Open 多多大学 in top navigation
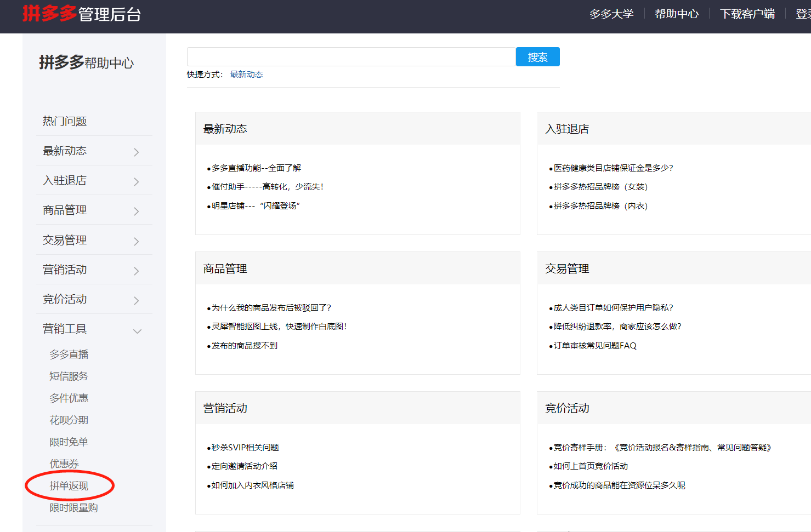This screenshot has width=811, height=532. click(611, 14)
